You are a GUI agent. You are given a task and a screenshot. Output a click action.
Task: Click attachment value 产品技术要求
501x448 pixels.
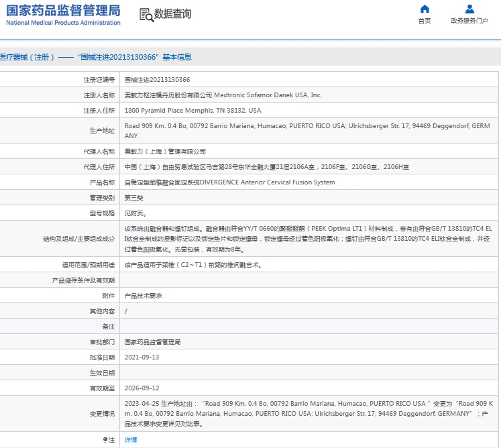click(x=143, y=296)
